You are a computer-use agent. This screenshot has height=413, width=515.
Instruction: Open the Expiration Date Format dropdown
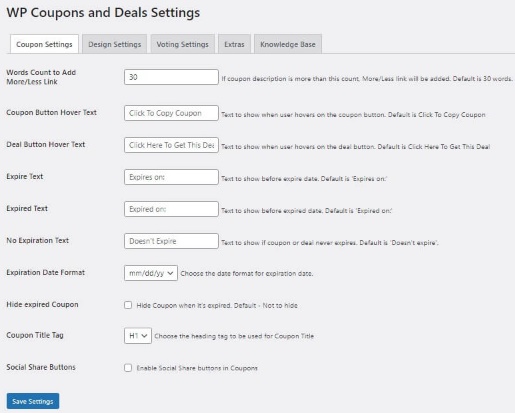point(151,273)
